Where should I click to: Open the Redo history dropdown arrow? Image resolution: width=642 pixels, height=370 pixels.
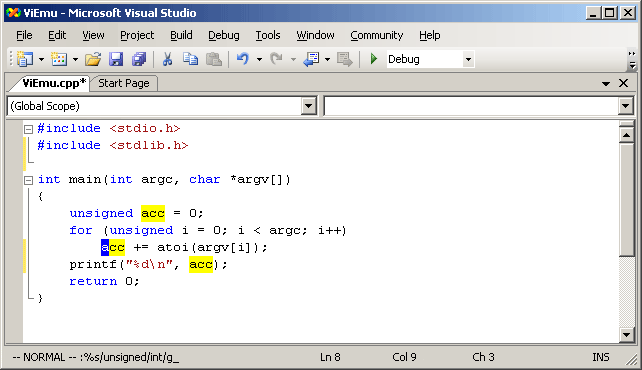293,60
